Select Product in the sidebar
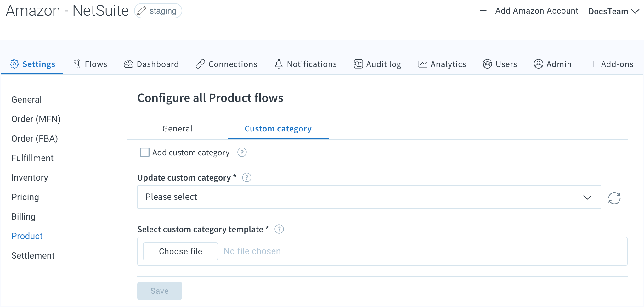Image resolution: width=644 pixels, height=307 pixels. (x=27, y=236)
